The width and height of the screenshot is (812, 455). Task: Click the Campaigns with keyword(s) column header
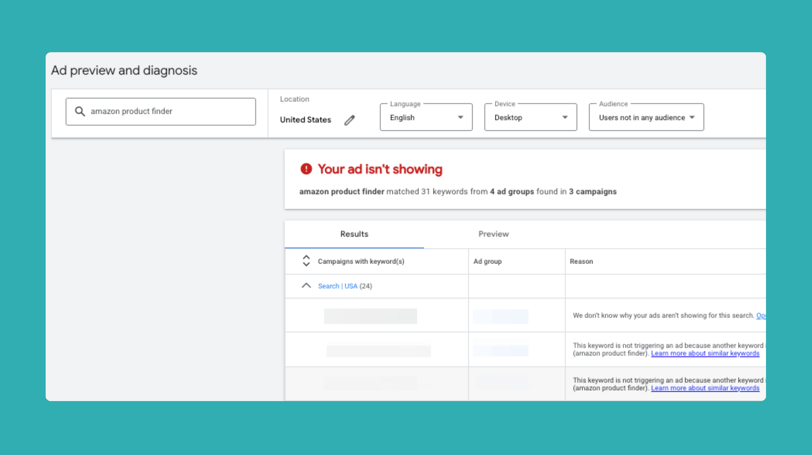(361, 261)
